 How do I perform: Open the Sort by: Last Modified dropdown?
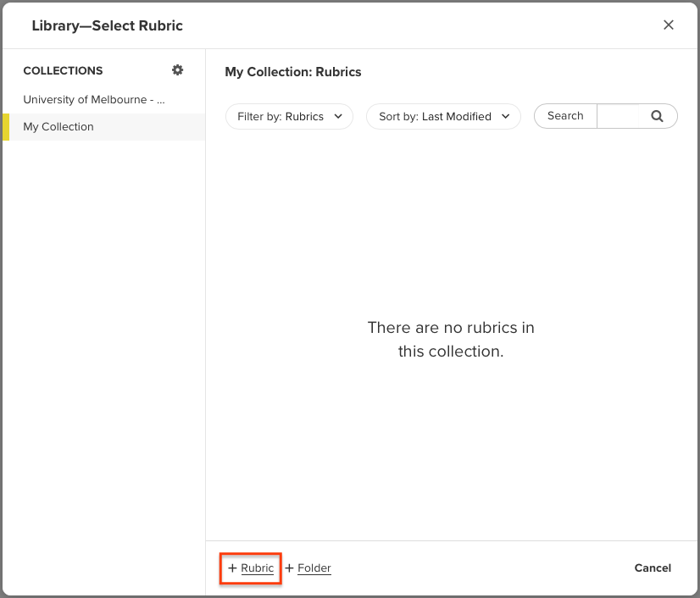click(443, 117)
